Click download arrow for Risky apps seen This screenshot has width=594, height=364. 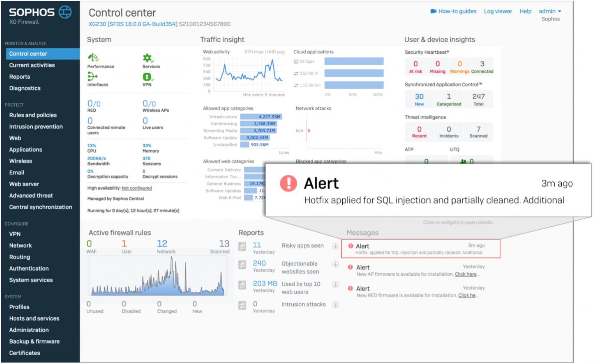pyautogui.click(x=335, y=246)
